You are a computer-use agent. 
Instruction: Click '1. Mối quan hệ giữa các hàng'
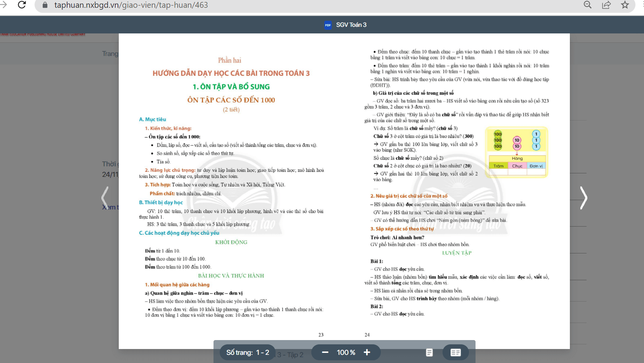click(177, 284)
